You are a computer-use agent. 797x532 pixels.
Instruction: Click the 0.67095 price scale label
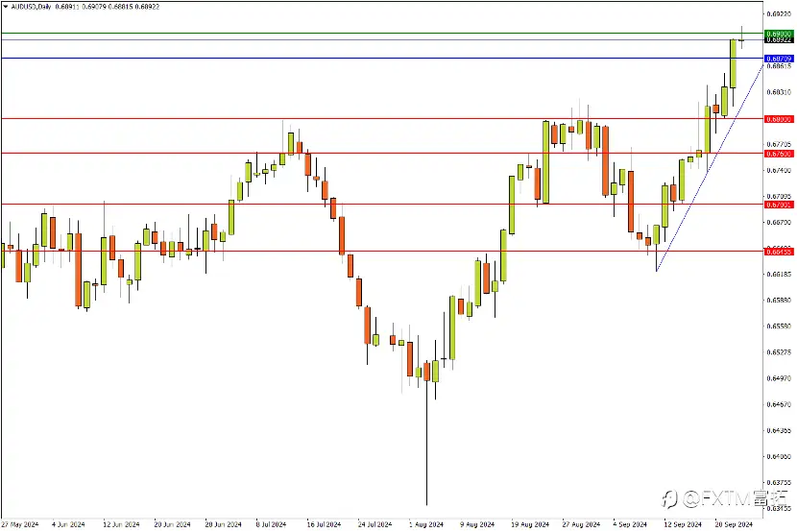pyautogui.click(x=779, y=196)
